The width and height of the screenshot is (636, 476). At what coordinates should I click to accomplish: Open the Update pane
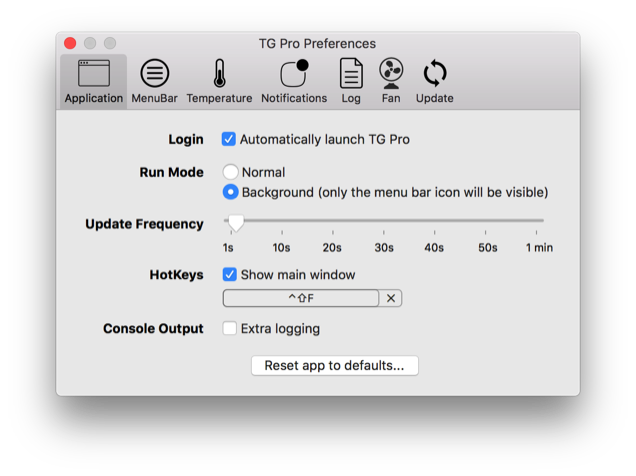(434, 81)
